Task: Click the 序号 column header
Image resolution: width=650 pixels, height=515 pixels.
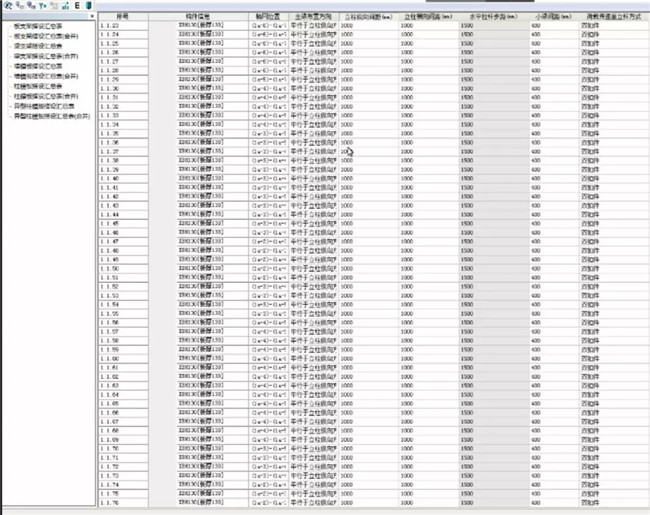Action: (123, 17)
